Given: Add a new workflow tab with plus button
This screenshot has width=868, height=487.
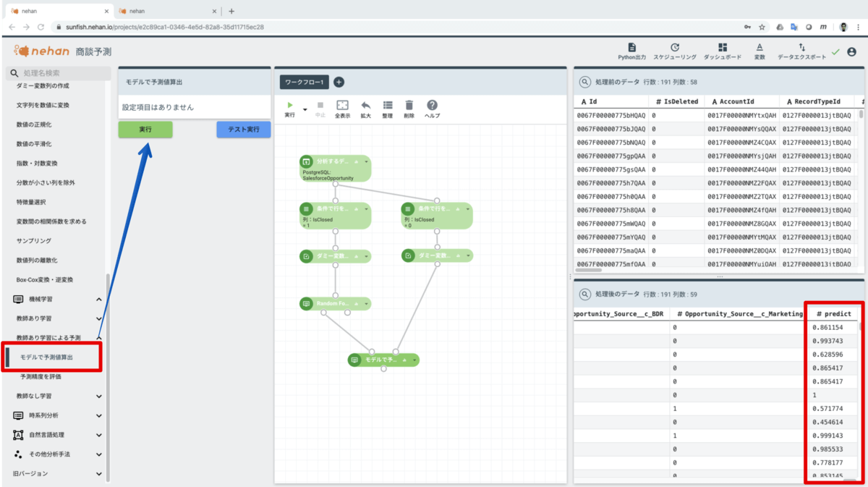Looking at the screenshot, I should (x=339, y=82).
